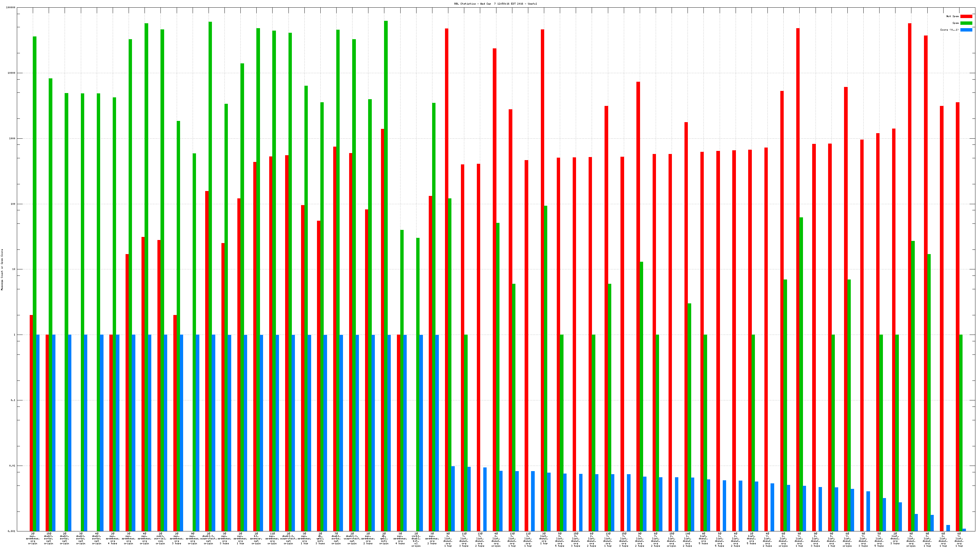Click the 15@ dnsbl.sorbs.net origin axis label
This screenshot has height=551, width=980.
(x=49, y=538)
